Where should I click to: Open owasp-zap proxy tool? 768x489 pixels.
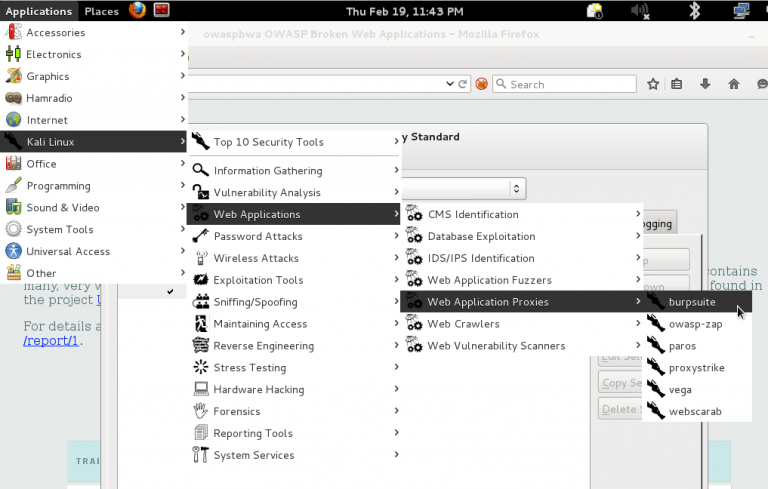click(695, 323)
